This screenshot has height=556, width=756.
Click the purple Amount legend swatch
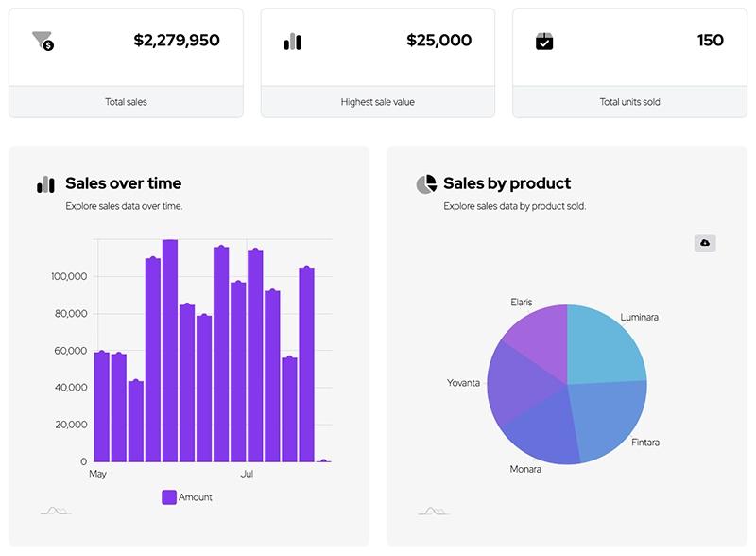coord(169,497)
